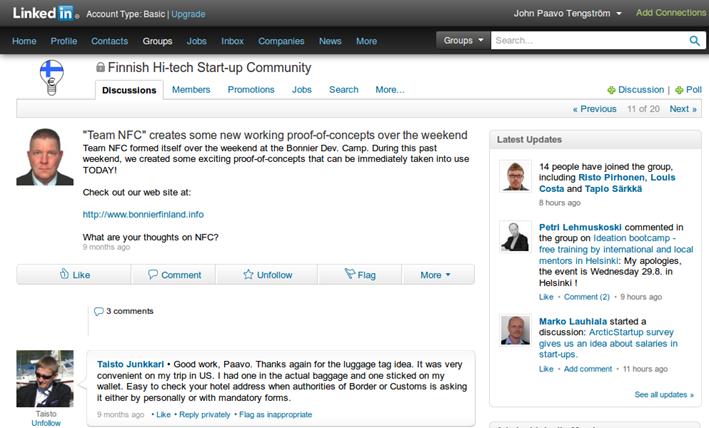
Task: Open John Paavo Tengström account menu
Action: click(x=568, y=13)
